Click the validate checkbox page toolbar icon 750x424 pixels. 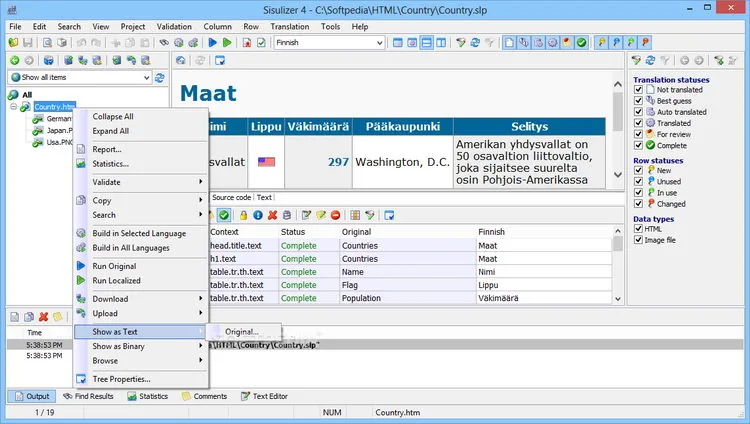[x=261, y=43]
